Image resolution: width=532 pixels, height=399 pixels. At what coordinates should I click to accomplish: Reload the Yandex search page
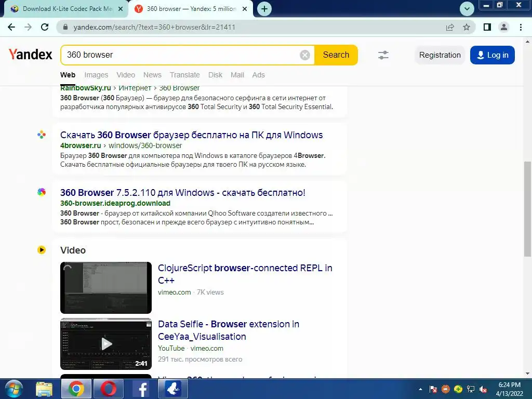coord(45,27)
